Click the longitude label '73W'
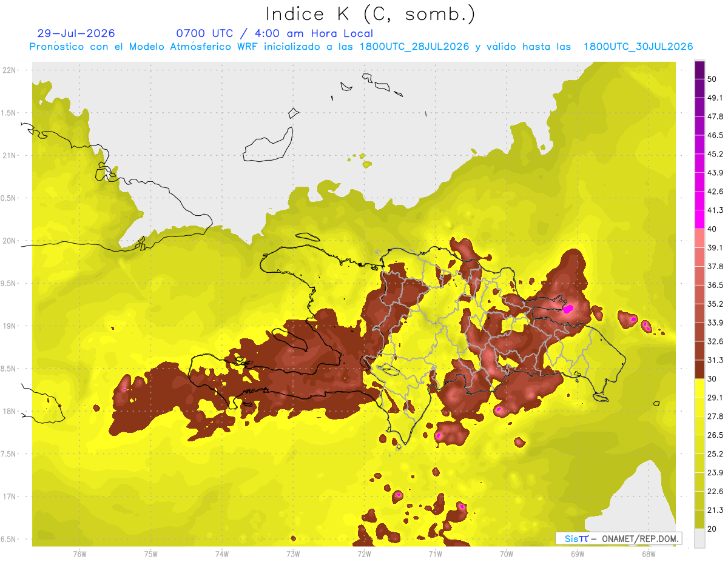The image size is (728, 562). [292, 554]
